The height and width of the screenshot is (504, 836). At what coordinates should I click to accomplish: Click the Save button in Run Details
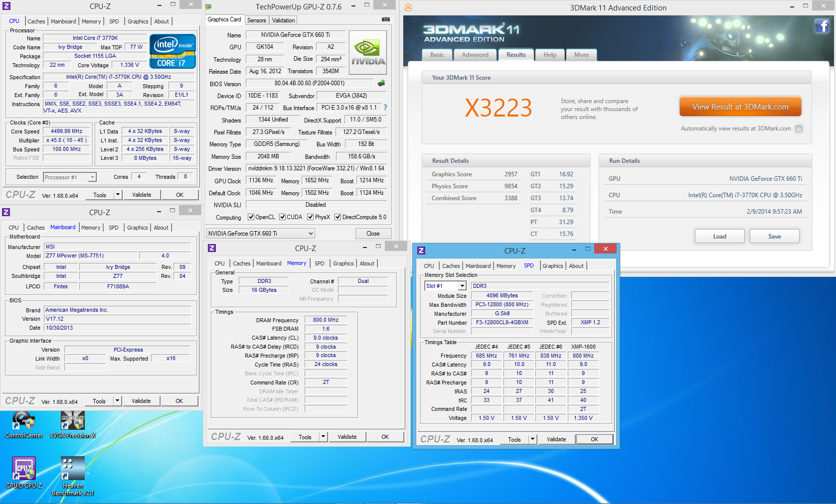[x=774, y=236]
